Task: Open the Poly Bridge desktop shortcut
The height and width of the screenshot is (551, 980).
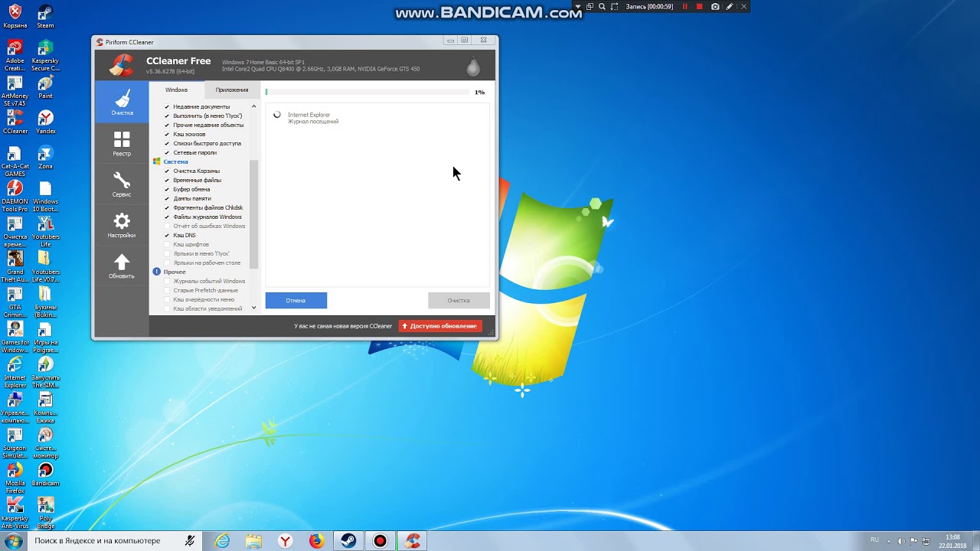Action: click(x=45, y=513)
